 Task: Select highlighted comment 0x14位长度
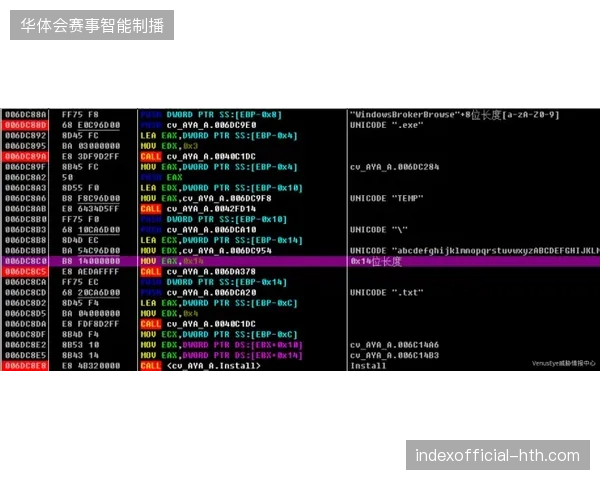(376, 261)
